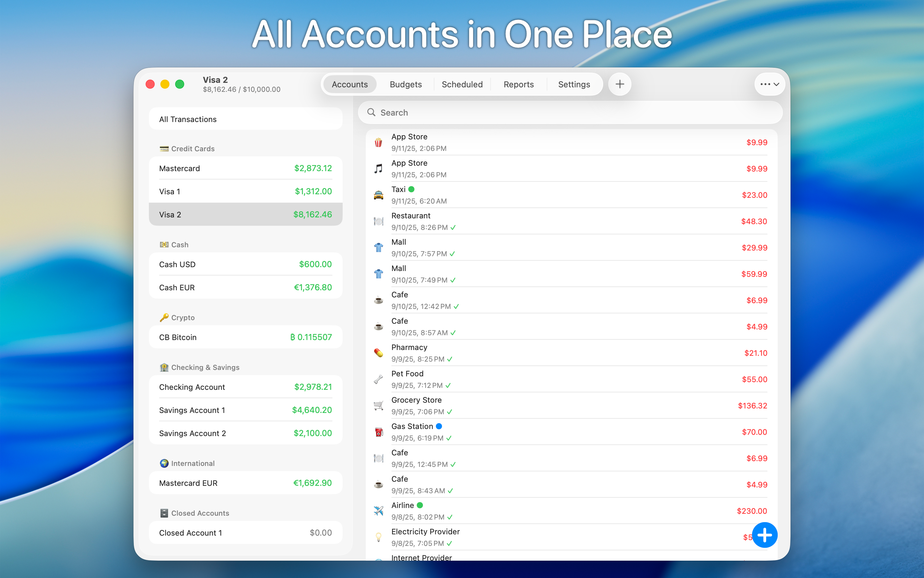The width and height of the screenshot is (924, 578).
Task: Click the plate icon of Cafe 12:45 PM transaction
Action: tap(378, 458)
